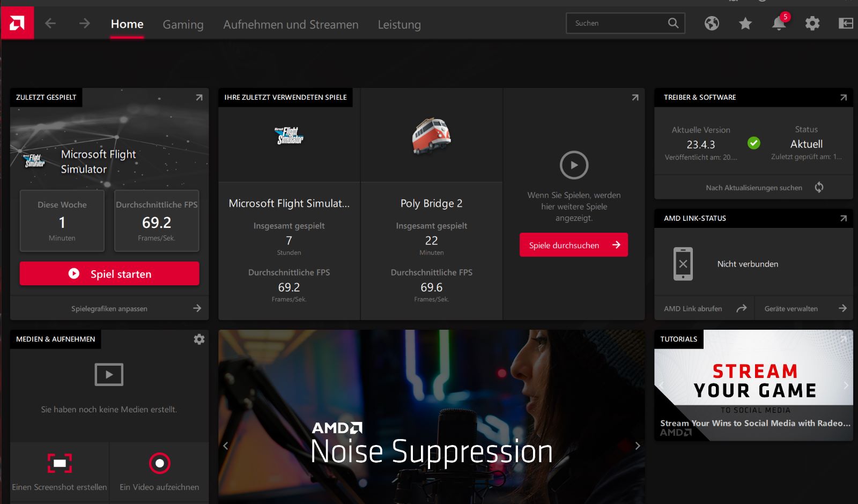This screenshot has height=504, width=858.
Task: Show the next banner slide
Action: [x=638, y=446]
